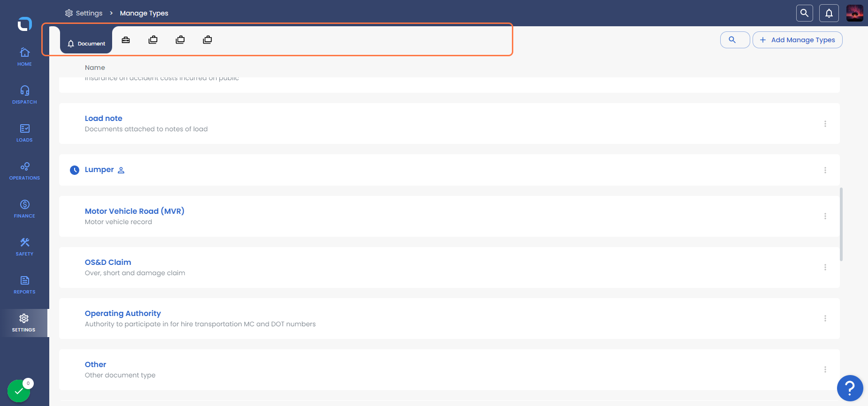Click 'Other document type' description text
This screenshot has height=406, width=868.
pyautogui.click(x=120, y=375)
